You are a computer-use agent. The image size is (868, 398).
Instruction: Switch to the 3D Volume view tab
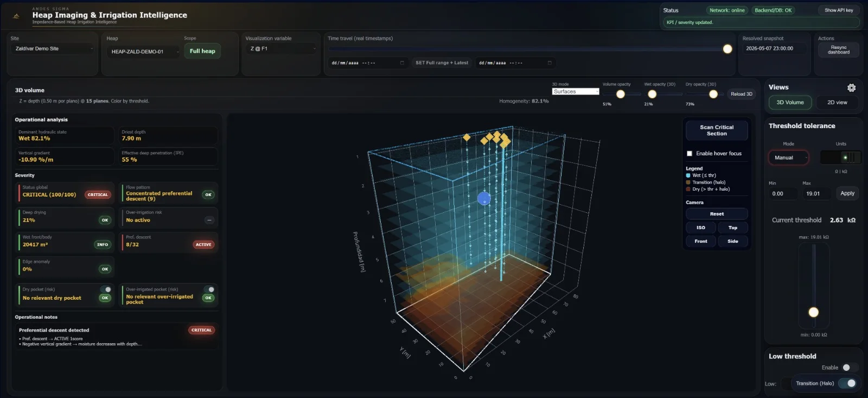790,103
